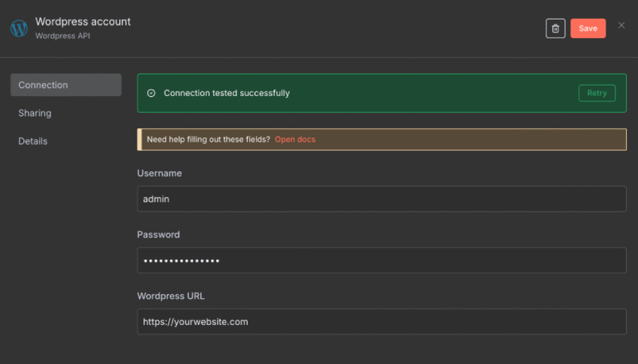Click the success checkmark icon
This screenshot has width=638, height=364.
tap(151, 93)
